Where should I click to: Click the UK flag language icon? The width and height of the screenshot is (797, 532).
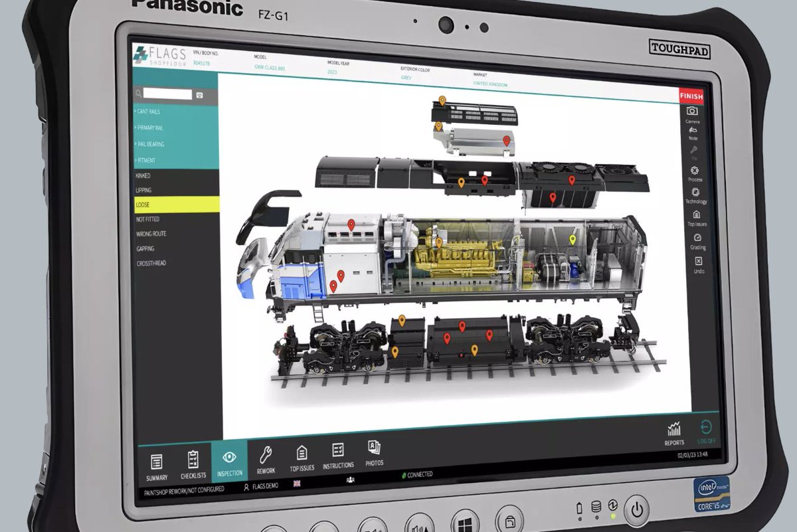[297, 483]
